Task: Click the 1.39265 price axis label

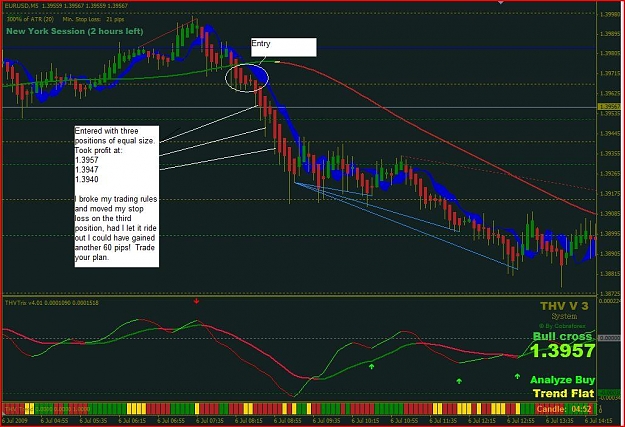Action: (x=610, y=174)
